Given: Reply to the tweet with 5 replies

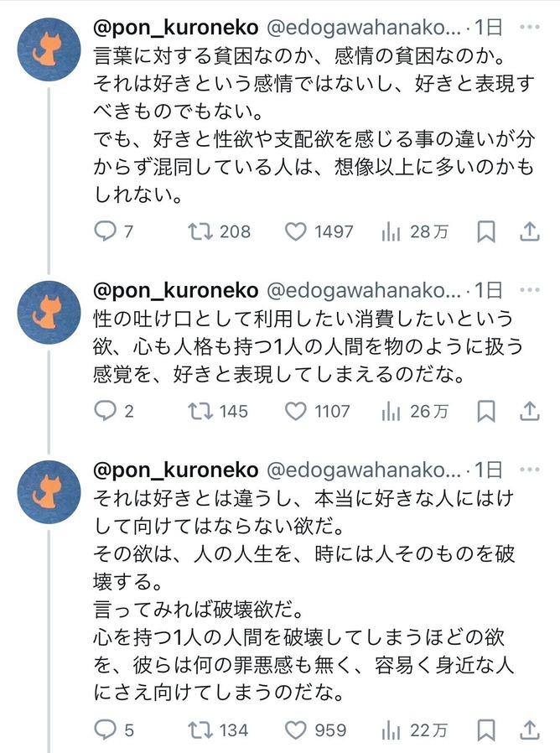Looking at the screenshot, I should click(x=105, y=730).
